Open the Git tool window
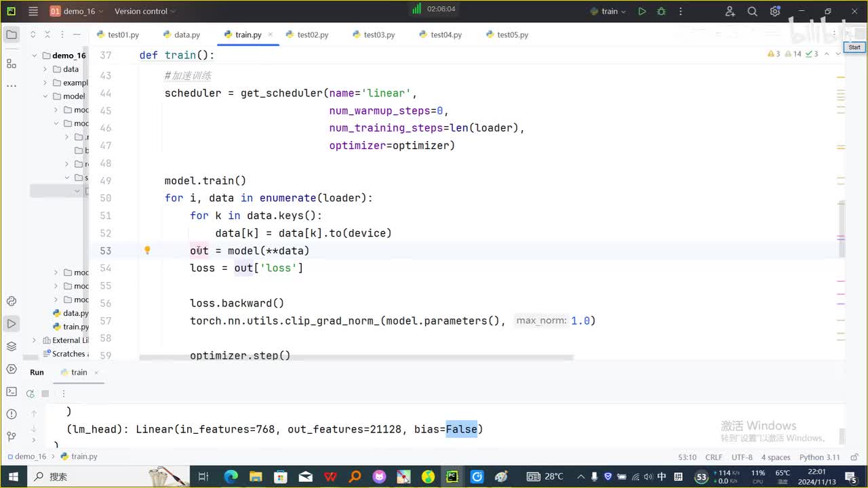The image size is (868, 488). pyautogui.click(x=12, y=436)
